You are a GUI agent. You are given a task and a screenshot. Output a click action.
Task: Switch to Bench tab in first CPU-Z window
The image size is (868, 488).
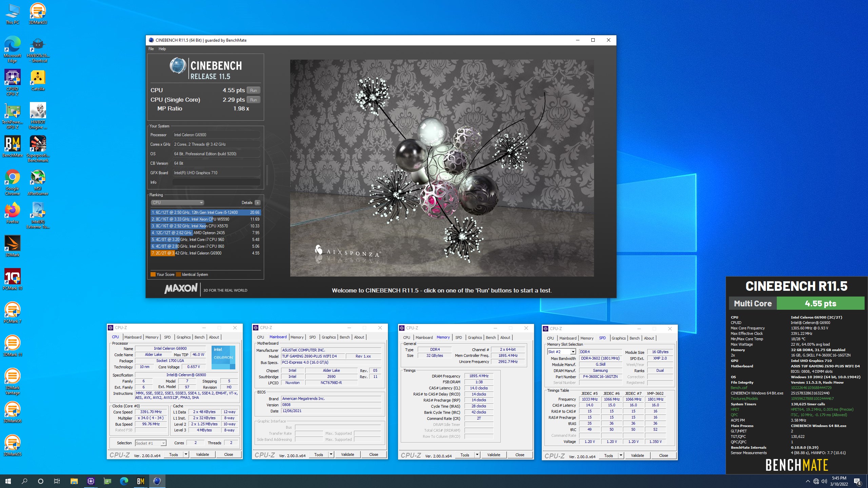[x=199, y=337]
